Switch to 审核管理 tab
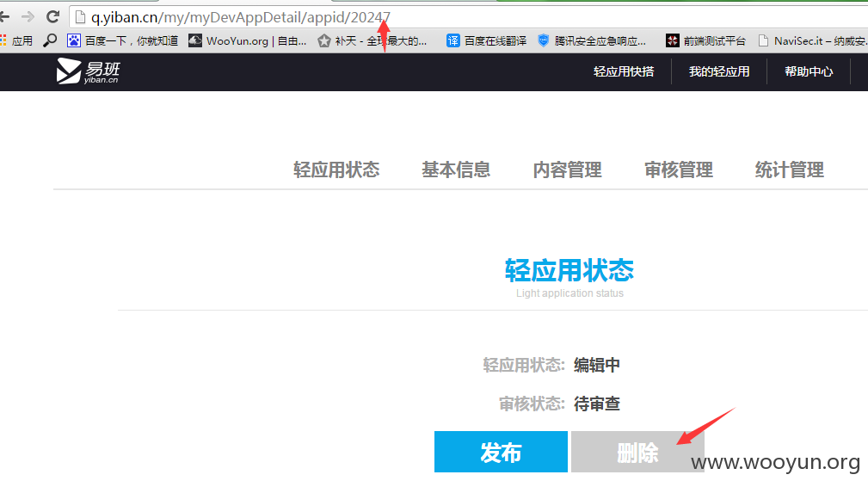Image resolution: width=868 pixels, height=487 pixels. 679,170
